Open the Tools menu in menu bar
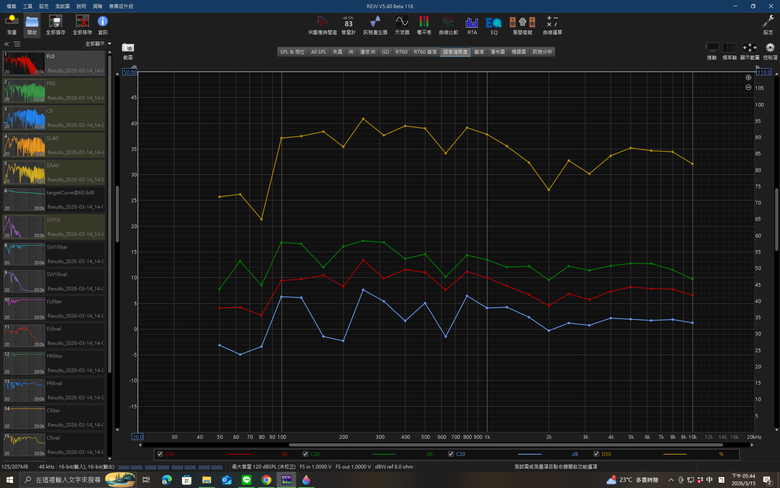 (27, 6)
